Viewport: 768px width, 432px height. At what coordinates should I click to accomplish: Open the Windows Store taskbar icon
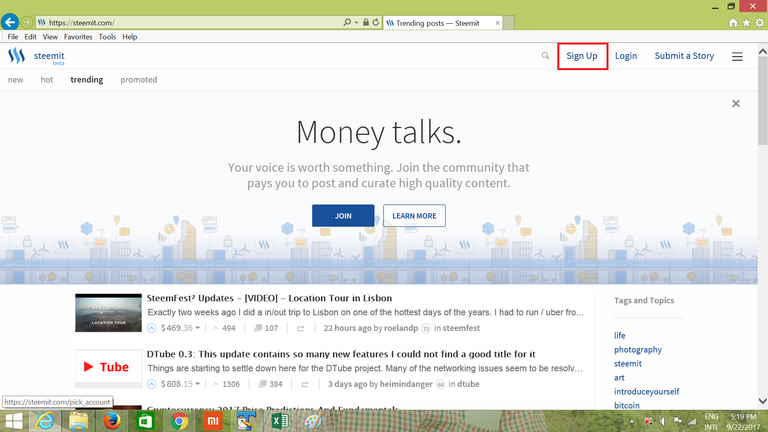(145, 421)
